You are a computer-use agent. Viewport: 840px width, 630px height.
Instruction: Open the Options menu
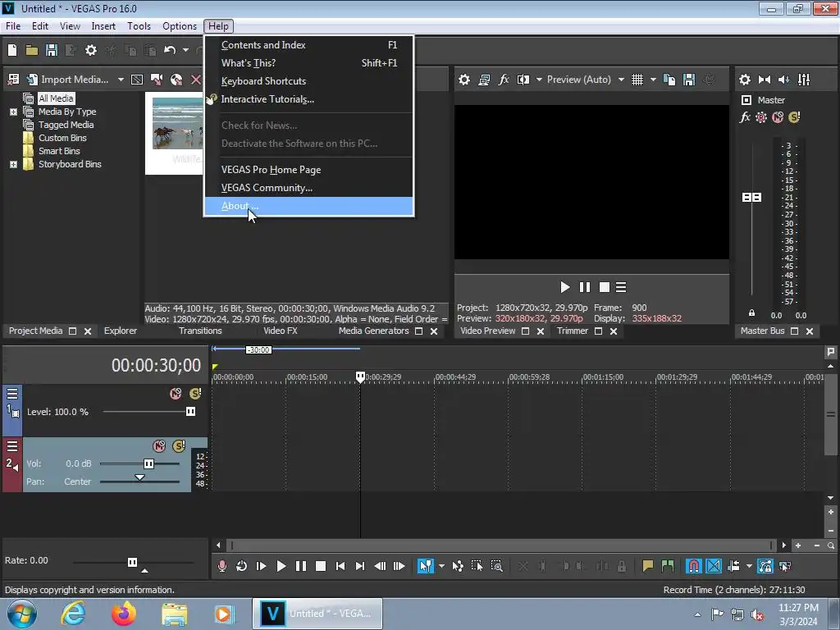pyautogui.click(x=180, y=25)
